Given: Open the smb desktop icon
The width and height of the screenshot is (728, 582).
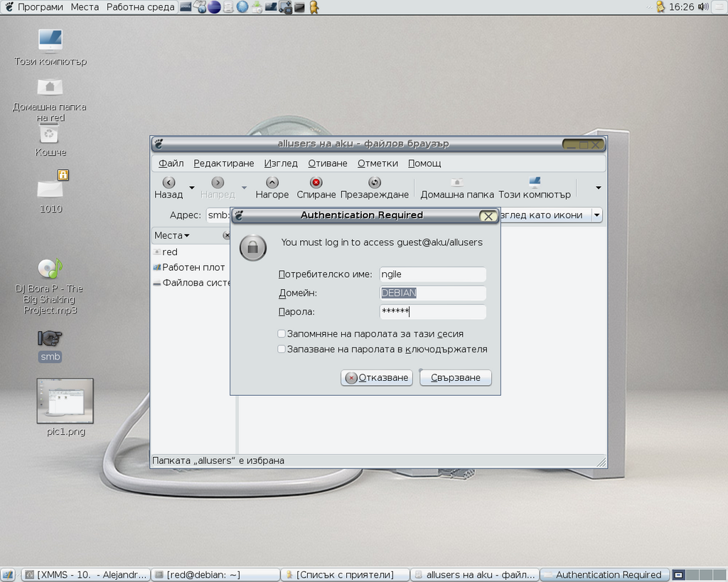Looking at the screenshot, I should (50, 339).
